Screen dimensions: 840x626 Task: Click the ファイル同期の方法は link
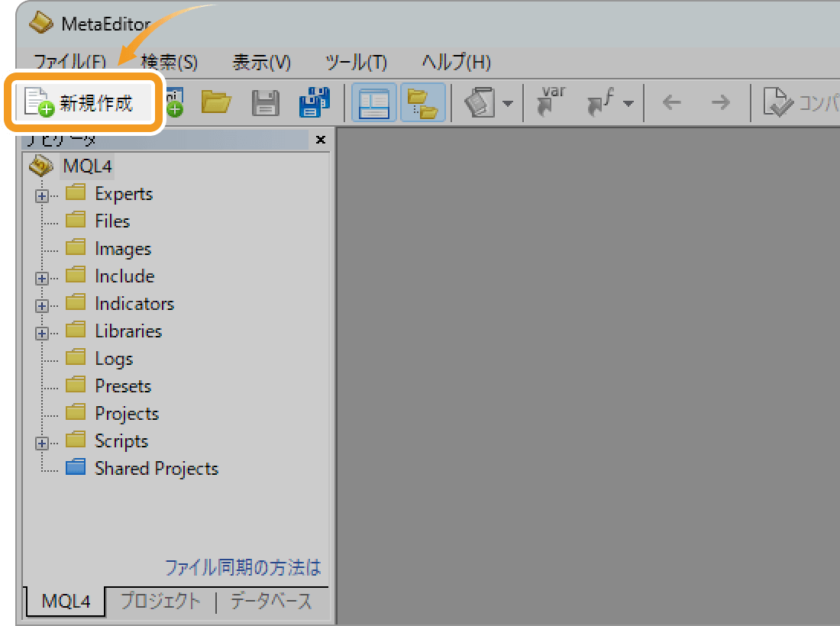click(x=243, y=568)
